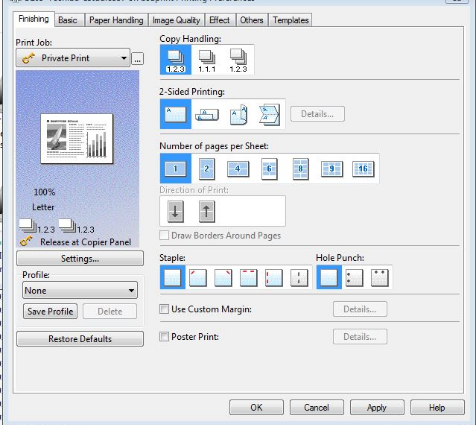Set 9 pages per sheet
Screen dimensions: 476x425
tap(332, 169)
